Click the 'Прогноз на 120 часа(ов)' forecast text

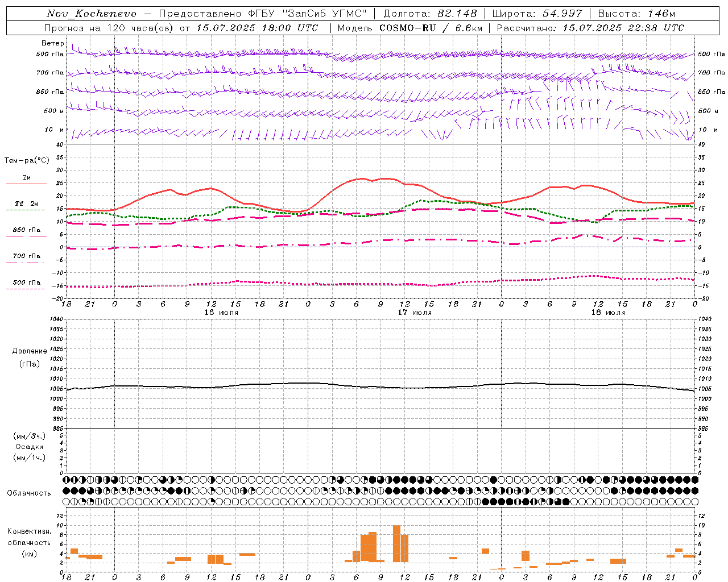click(x=109, y=28)
